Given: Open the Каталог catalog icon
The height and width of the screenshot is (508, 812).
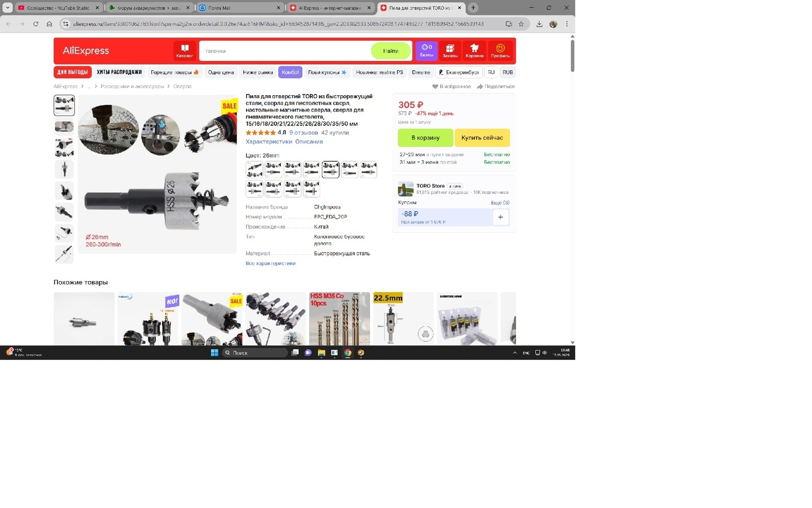Looking at the screenshot, I should 184,51.
